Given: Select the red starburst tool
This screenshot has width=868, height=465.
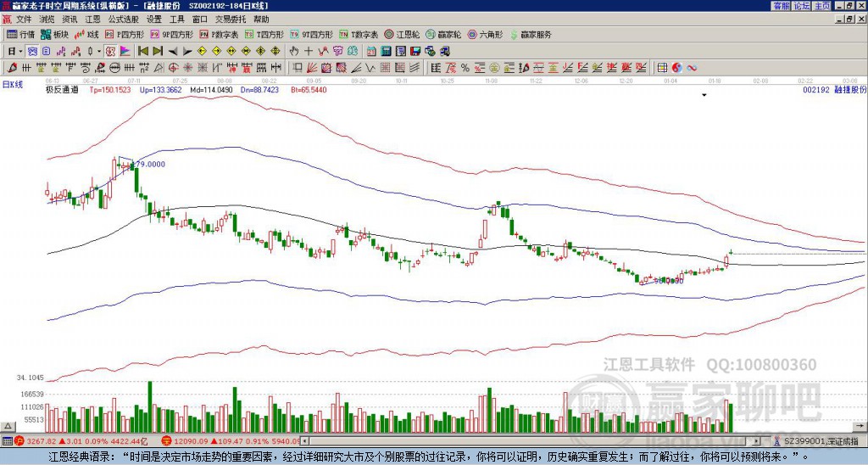Looking at the screenshot, I should click(187, 68).
